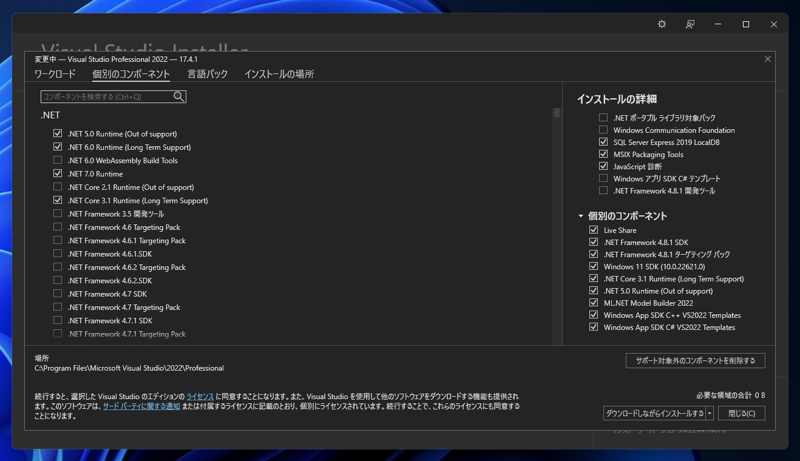The image size is (800, 461).
Task: Check .NET Framework 4.6.2 SDK
Action: 58,280
